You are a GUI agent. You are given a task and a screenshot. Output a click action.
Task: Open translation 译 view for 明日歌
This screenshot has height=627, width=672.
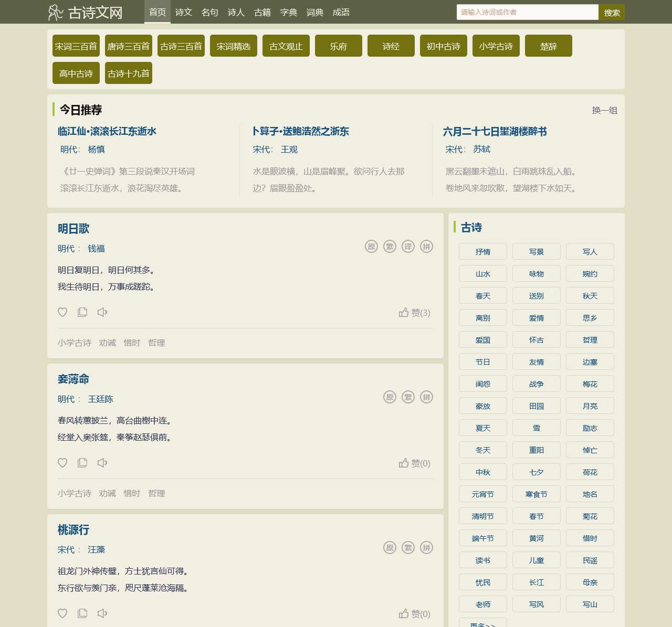pos(408,246)
